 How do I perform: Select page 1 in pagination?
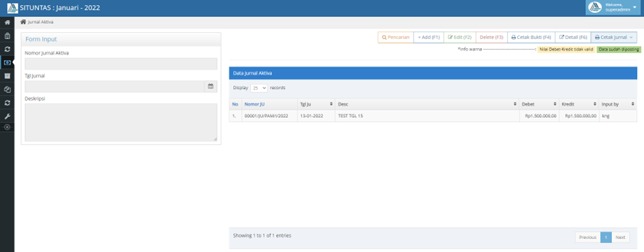tap(606, 237)
